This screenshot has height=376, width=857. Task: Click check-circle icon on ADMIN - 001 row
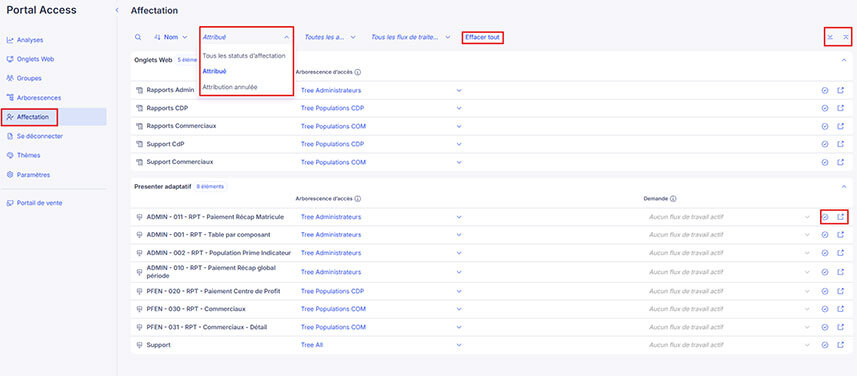click(x=825, y=235)
